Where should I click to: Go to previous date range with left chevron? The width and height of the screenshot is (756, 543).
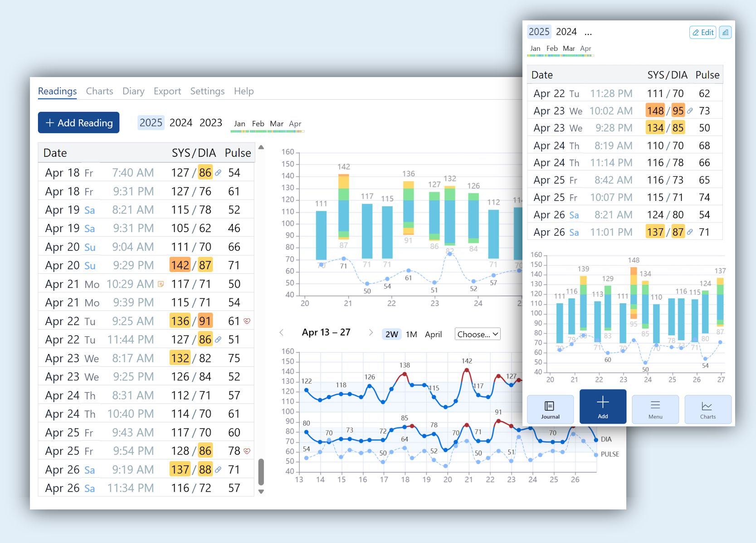(282, 333)
